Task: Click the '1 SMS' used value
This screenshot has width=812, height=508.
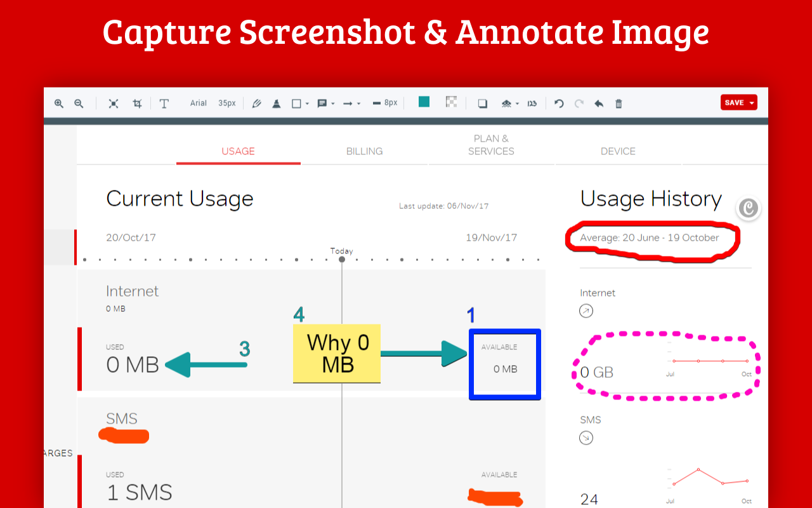Action: click(x=139, y=493)
